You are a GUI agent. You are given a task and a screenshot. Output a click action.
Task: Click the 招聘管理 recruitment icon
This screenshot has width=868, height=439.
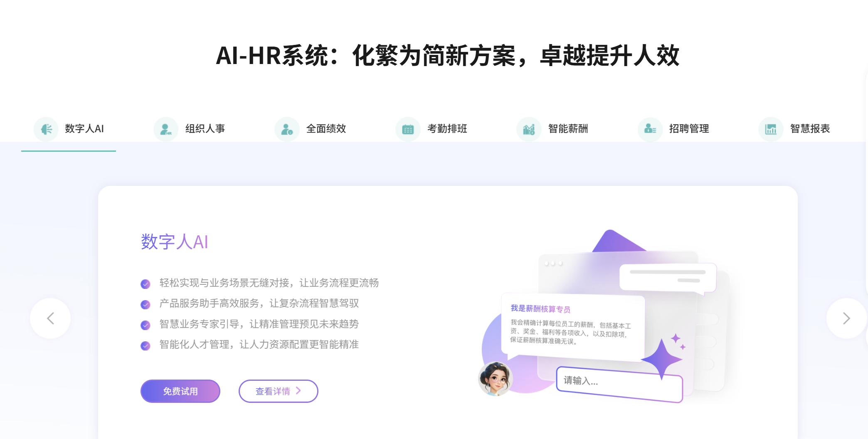650,129
